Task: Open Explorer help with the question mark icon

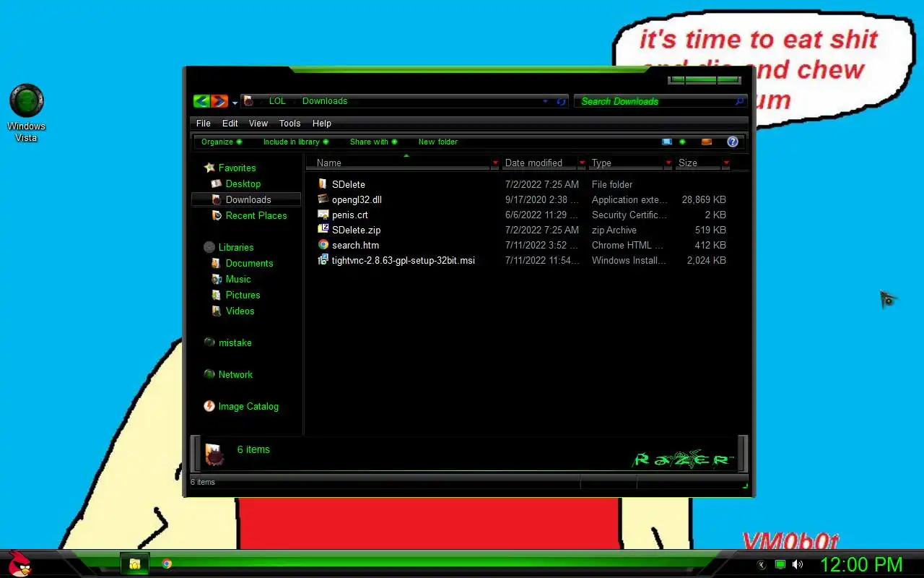Action: pyautogui.click(x=733, y=142)
